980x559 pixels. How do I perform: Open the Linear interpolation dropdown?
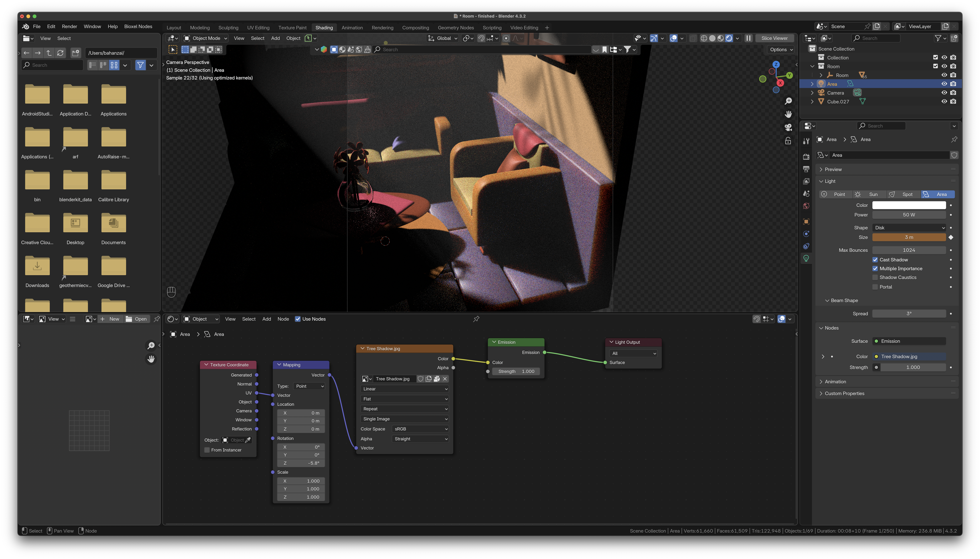coord(405,389)
